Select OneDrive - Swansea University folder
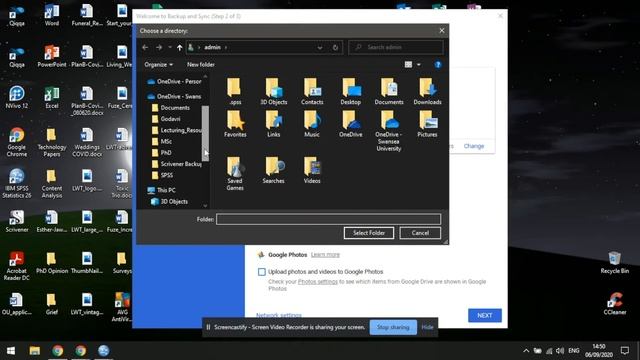The image size is (640, 360). pos(389,131)
